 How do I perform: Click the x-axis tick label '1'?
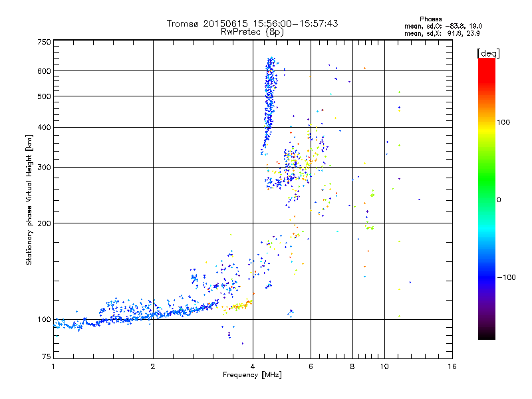[x=53, y=366]
